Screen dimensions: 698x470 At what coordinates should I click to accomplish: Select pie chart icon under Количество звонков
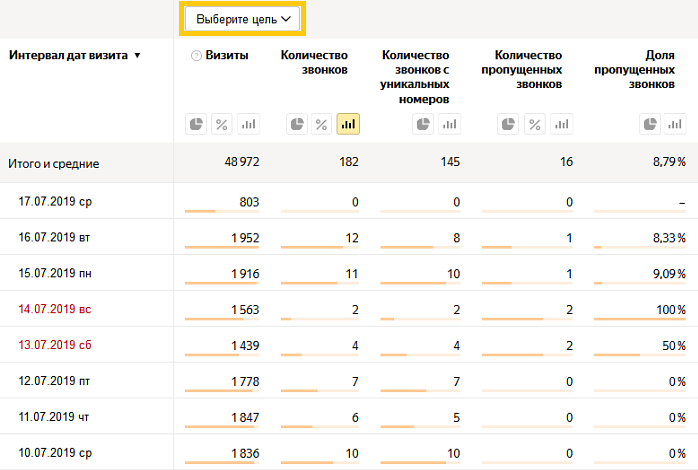tap(297, 124)
